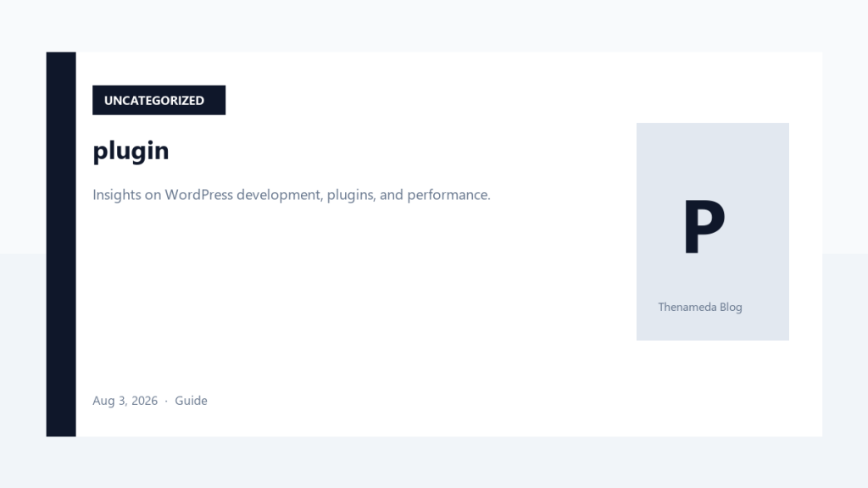Viewport: 868px width, 488px height.
Task: Click the year 2026 in the date
Action: [x=144, y=401]
